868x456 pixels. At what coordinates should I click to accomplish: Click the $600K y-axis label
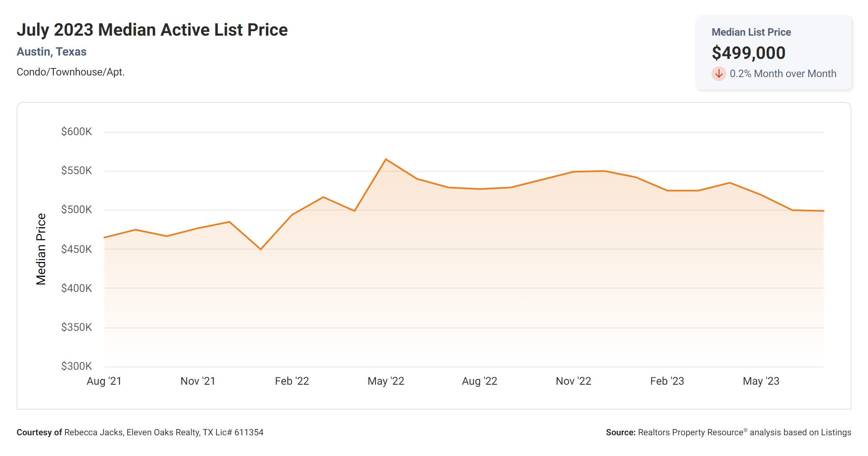click(x=77, y=132)
